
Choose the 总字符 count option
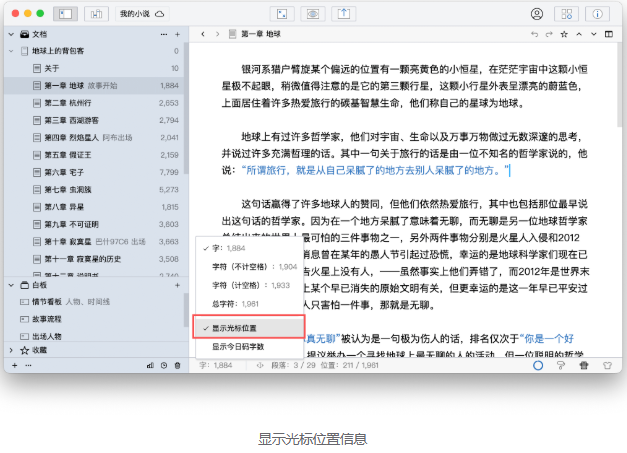pyautogui.click(x=250, y=304)
